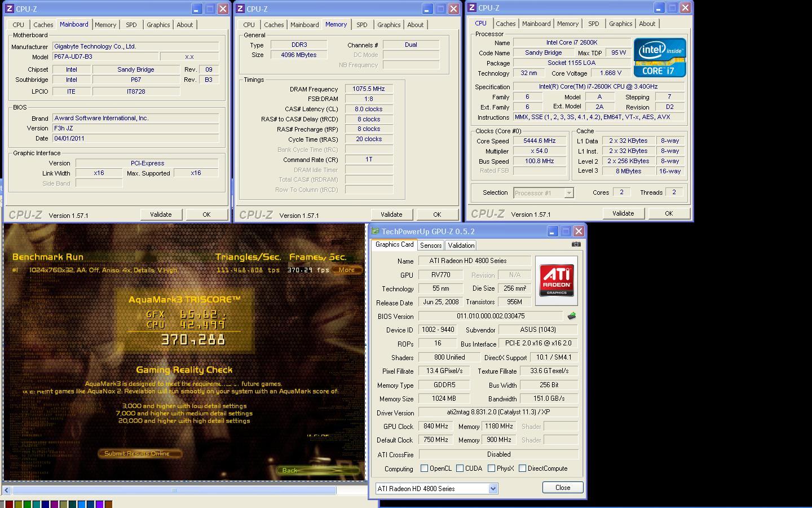812x508 pixels.
Task: Click the Driver Version field in GPU-Z
Action: click(x=498, y=413)
